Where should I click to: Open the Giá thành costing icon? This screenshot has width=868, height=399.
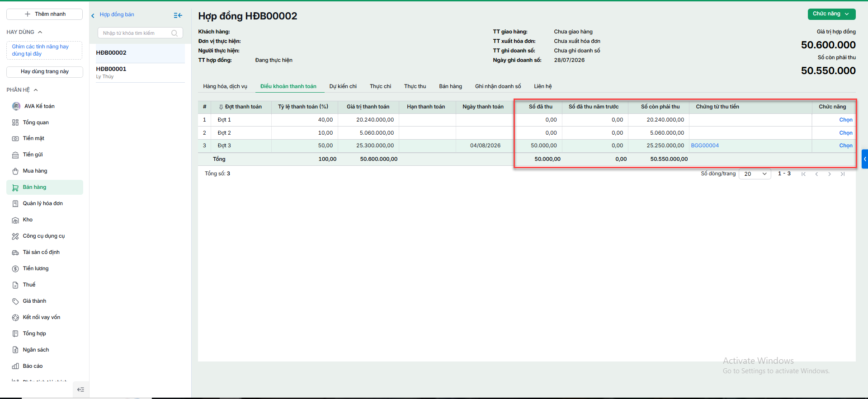(15, 301)
